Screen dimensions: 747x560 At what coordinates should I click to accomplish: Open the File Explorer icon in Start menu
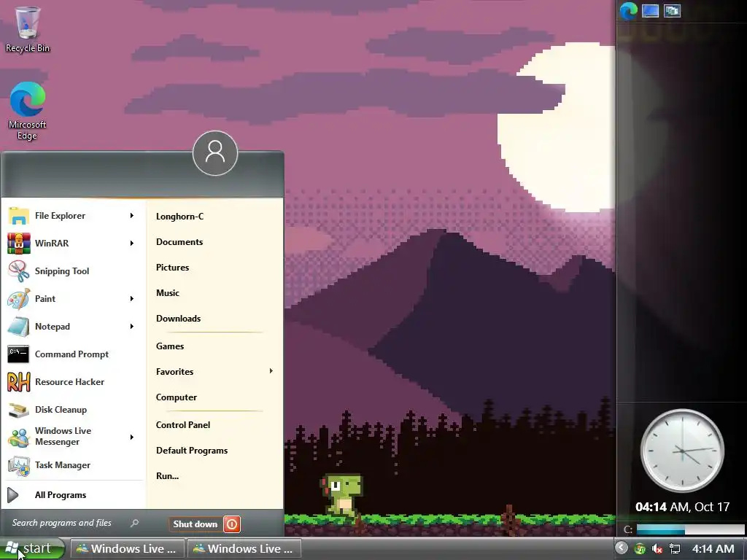18,216
